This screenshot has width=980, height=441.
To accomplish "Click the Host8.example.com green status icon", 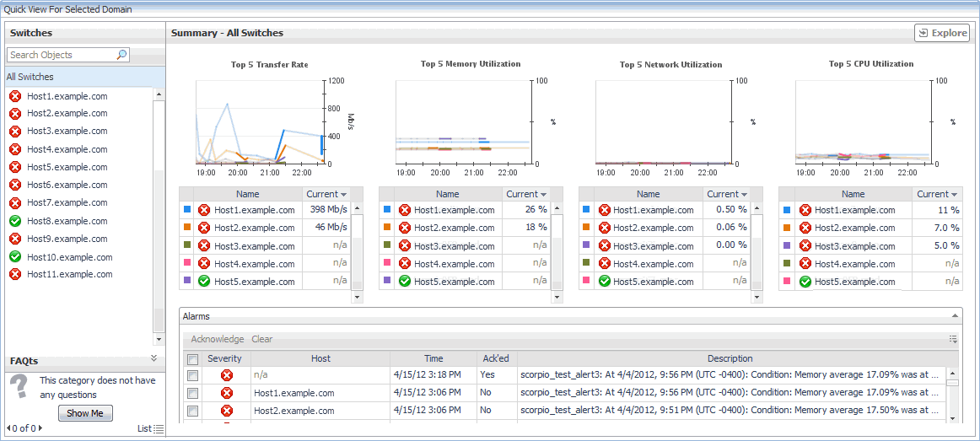I will [16, 221].
